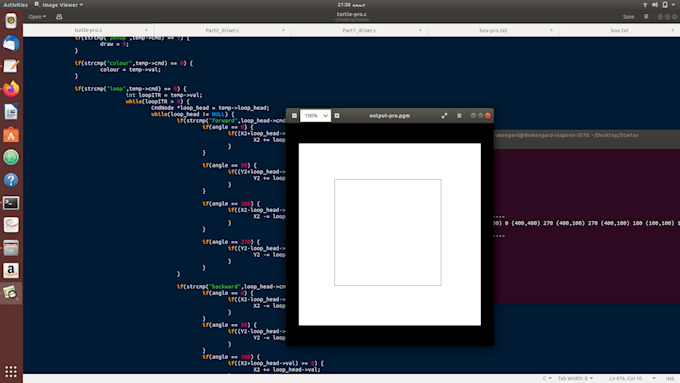Open the Ln 476, Col 10 position dropdown
The height and width of the screenshot is (383, 680).
pyautogui.click(x=632, y=378)
